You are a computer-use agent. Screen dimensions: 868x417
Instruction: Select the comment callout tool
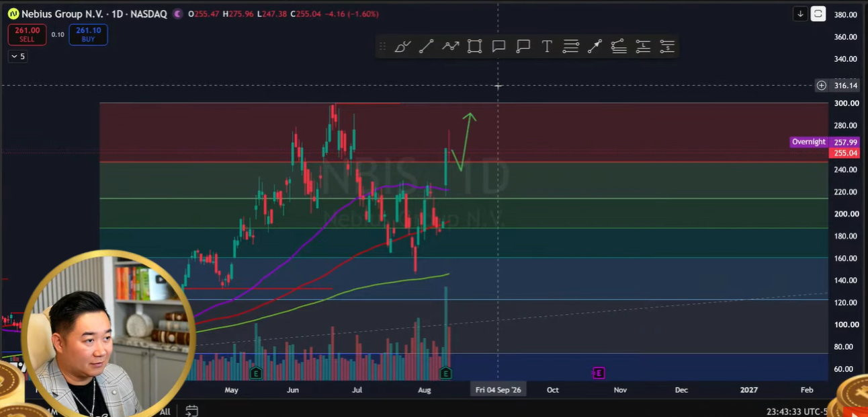[498, 46]
